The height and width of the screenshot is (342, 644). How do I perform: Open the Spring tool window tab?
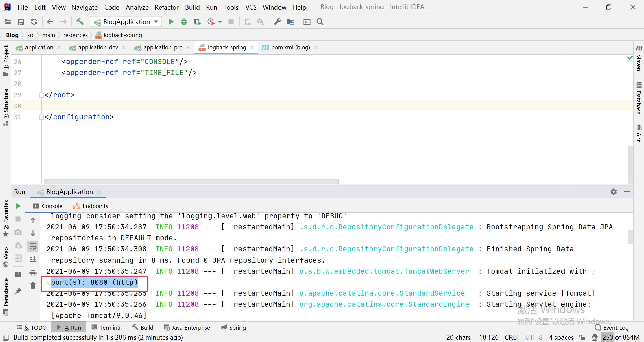click(x=233, y=328)
